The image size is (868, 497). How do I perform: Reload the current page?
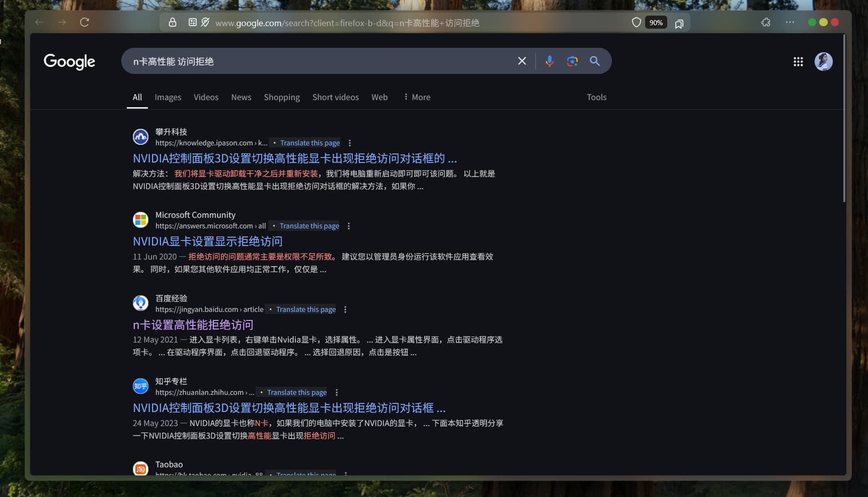(x=85, y=22)
